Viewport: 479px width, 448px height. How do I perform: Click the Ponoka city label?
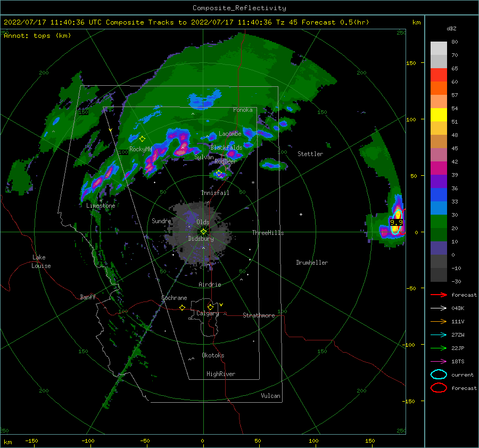[x=243, y=110]
